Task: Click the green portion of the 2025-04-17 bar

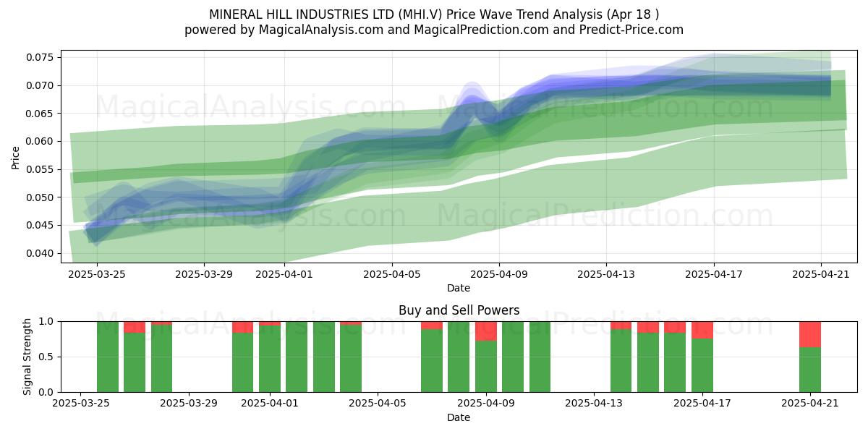Action: pyautogui.click(x=702, y=365)
